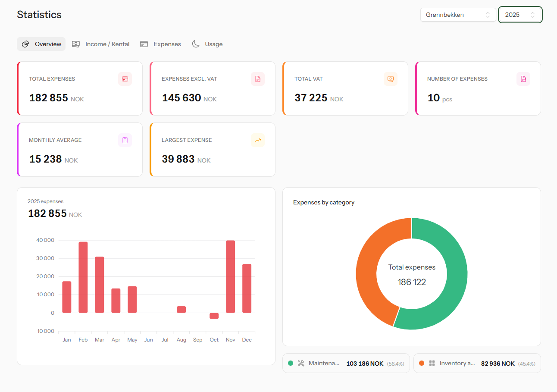The height and width of the screenshot is (392, 557).
Task: Click the '2025 expenses' chart label
Action: click(x=45, y=201)
